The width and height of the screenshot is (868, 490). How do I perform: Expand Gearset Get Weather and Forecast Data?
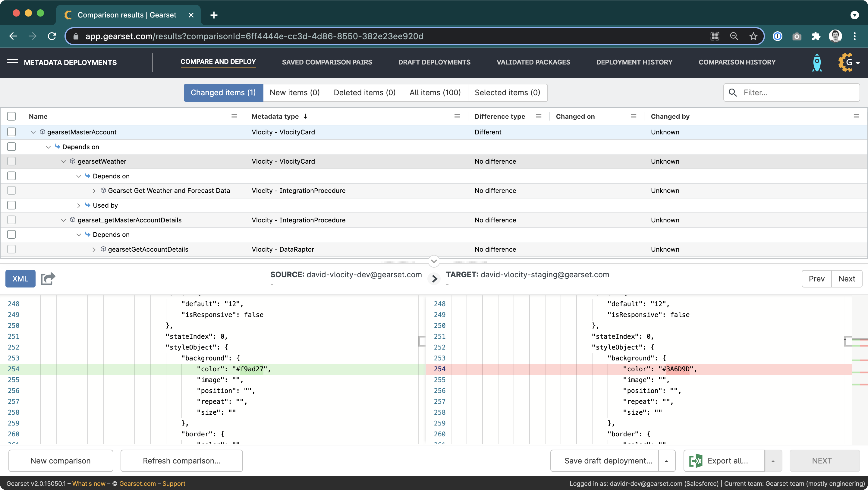94,191
